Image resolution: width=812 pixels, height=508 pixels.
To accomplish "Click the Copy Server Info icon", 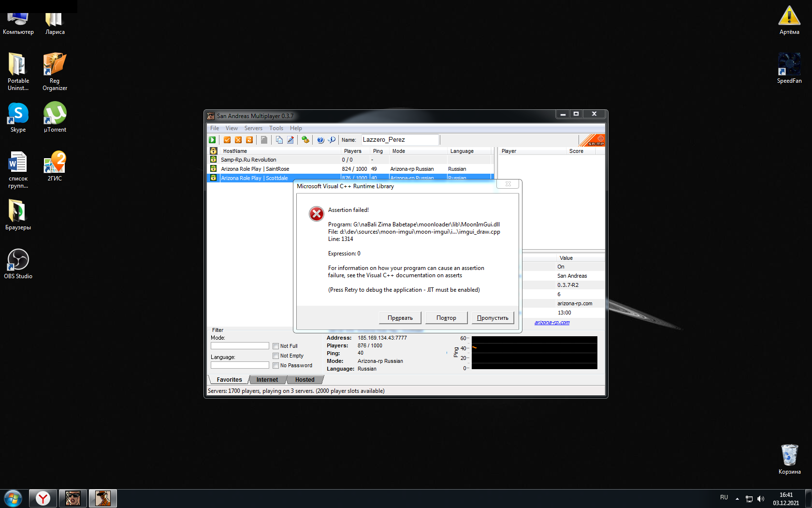I will pyautogui.click(x=279, y=140).
